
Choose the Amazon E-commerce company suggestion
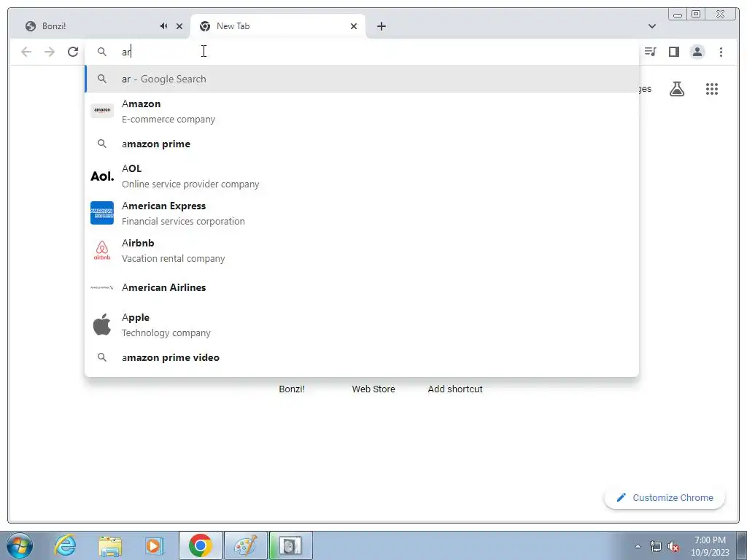click(362, 111)
